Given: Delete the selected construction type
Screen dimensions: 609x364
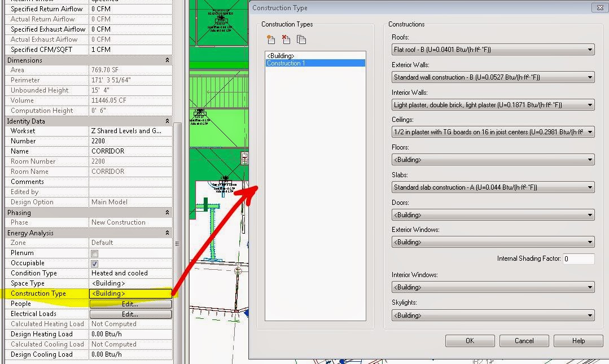Looking at the screenshot, I should pyautogui.click(x=286, y=39).
